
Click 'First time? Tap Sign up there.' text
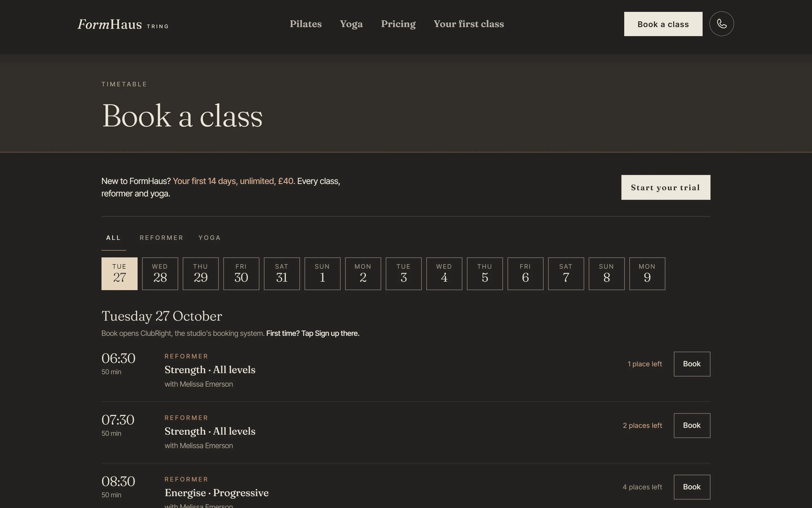click(x=313, y=333)
